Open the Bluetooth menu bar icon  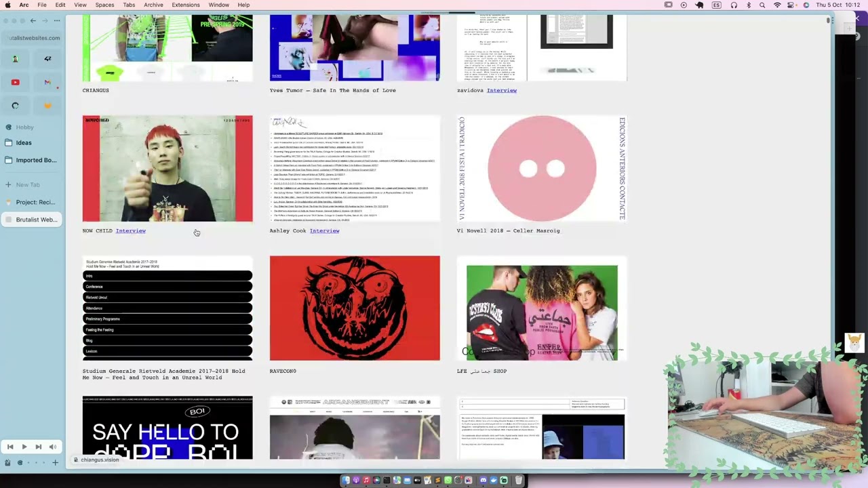pos(749,5)
